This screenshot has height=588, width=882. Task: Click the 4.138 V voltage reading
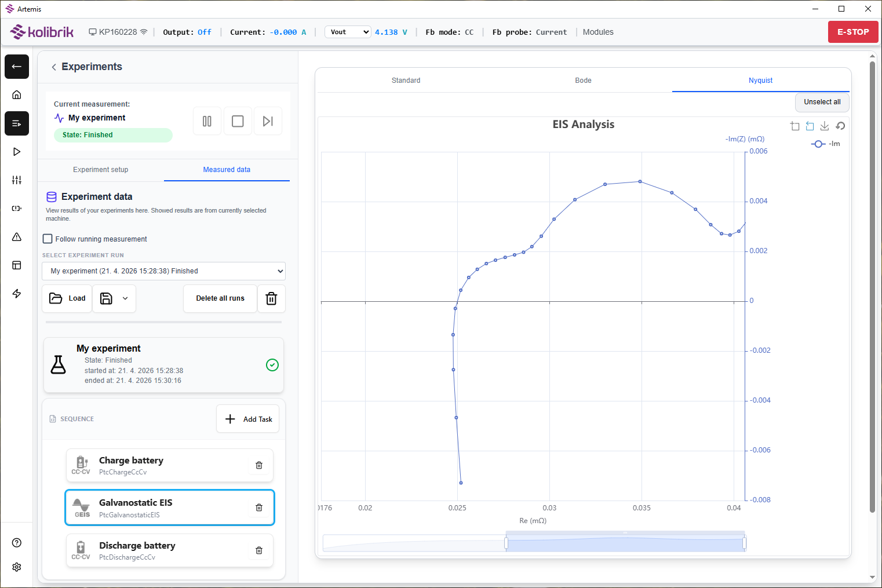(391, 32)
